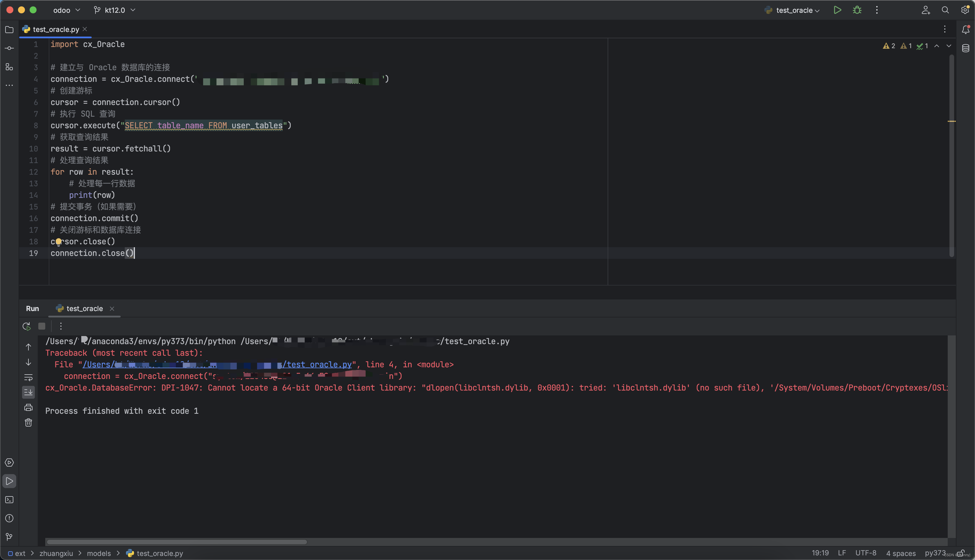The image size is (975, 560).
Task: Go to previous highlighted error arrow
Action: [x=936, y=46]
